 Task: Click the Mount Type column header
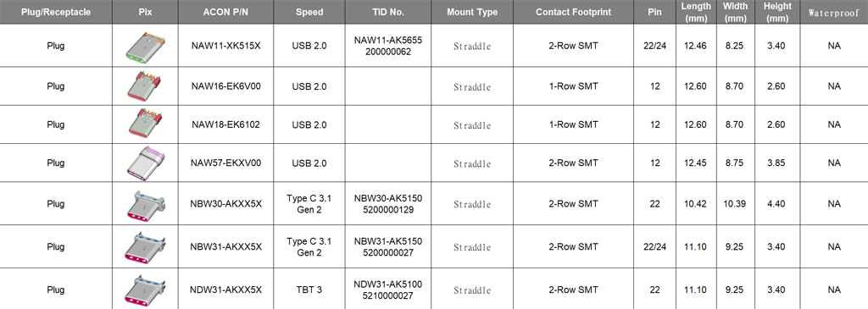472,12
